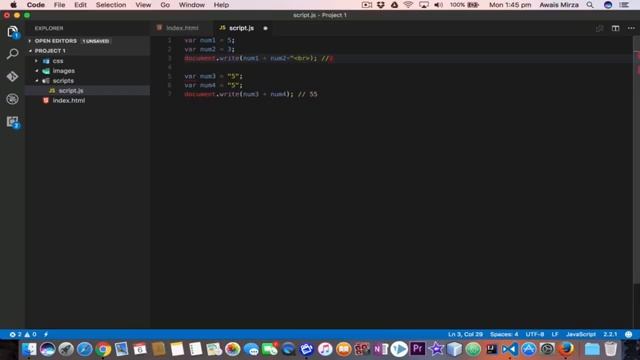This screenshot has height=360, width=640.
Task: Open Adobe Premiere Pro from the Dock
Action: click(x=417, y=349)
